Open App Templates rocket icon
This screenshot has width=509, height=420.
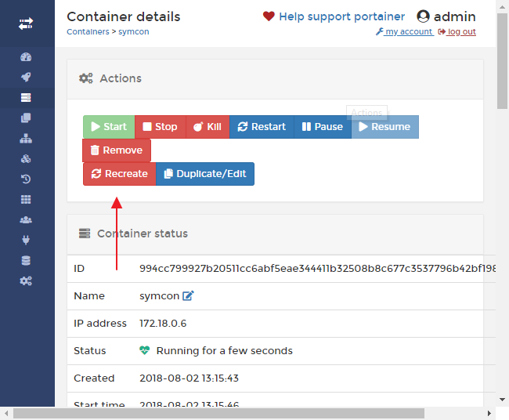(x=26, y=77)
